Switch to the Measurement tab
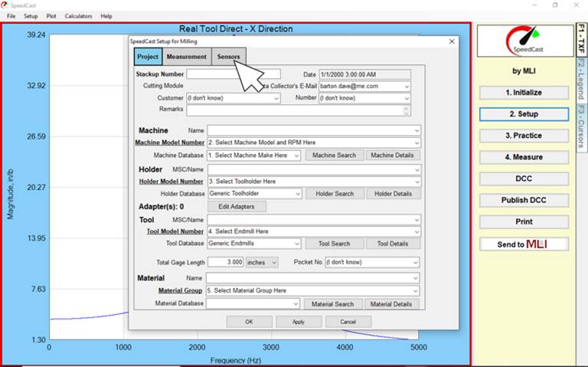Screen dimensions: 588x367 tap(187, 57)
